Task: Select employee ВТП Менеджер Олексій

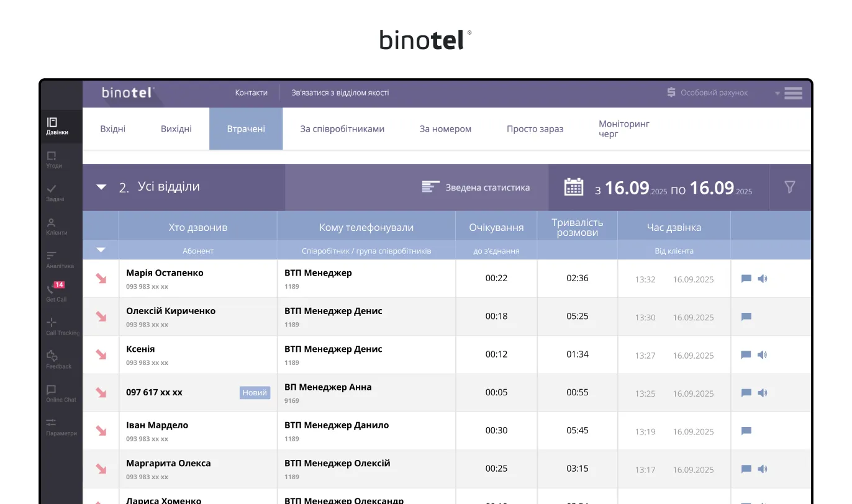Action: (337, 463)
